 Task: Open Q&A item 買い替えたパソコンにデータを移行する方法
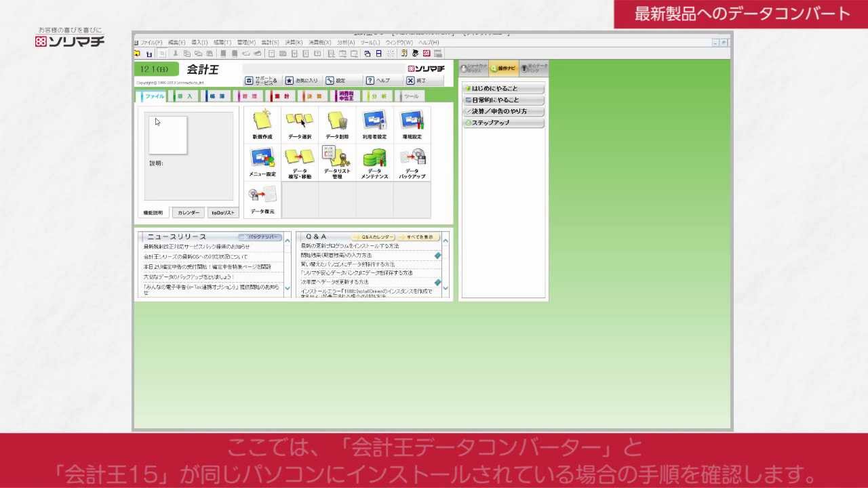click(x=348, y=264)
